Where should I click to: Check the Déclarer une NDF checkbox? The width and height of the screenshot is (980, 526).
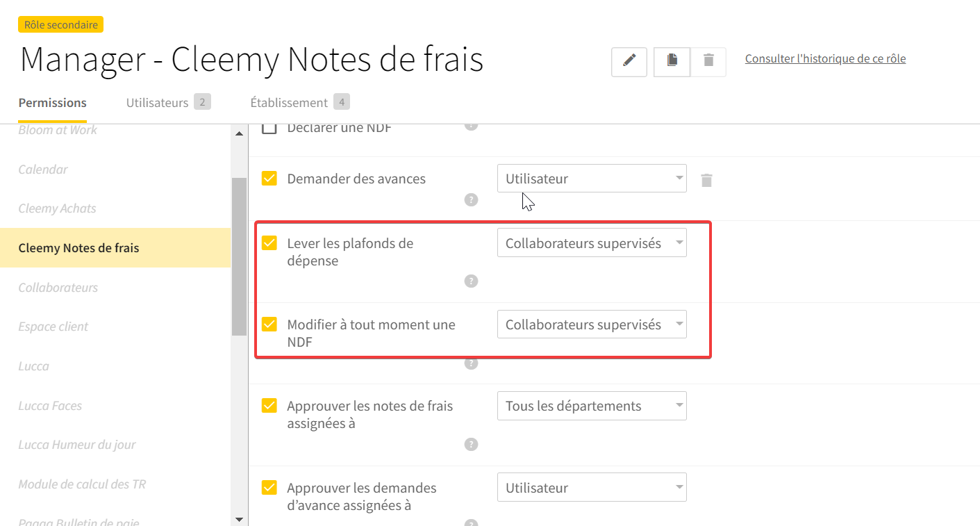(x=269, y=128)
